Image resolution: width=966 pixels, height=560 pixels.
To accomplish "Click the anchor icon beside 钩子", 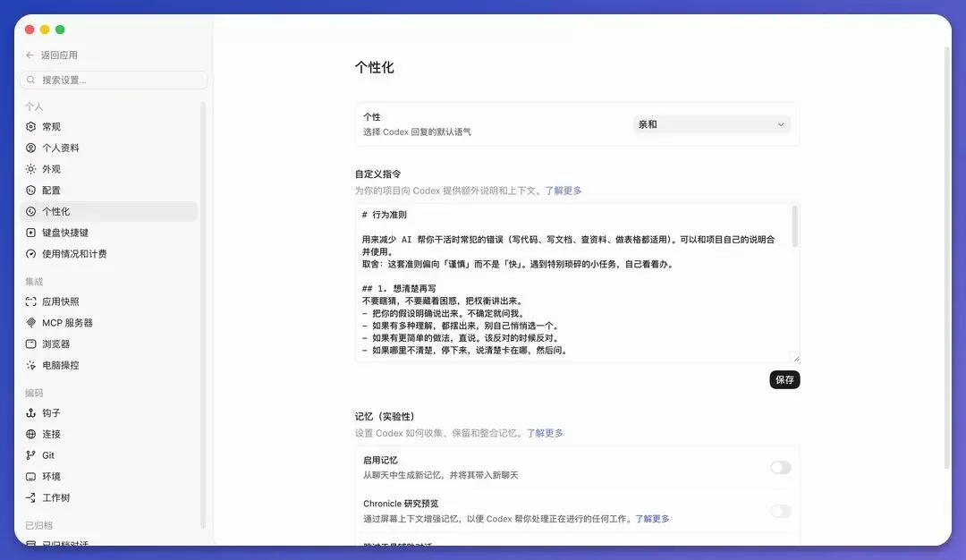I will point(30,412).
